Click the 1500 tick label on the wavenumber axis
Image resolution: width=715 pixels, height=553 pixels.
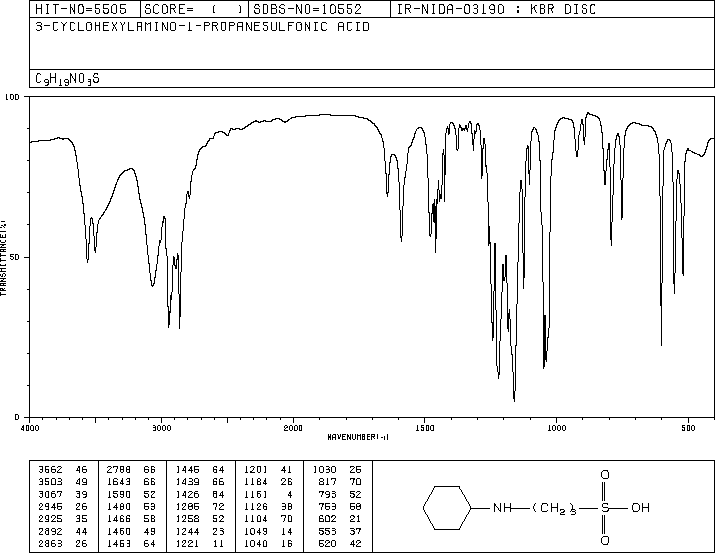pyautogui.click(x=425, y=428)
